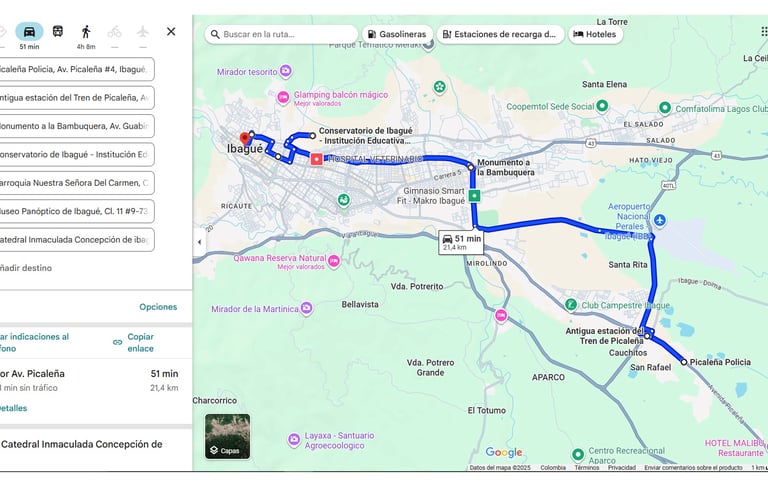
Task: Click the Picaleña Policia waypoint field
Action: click(77, 69)
